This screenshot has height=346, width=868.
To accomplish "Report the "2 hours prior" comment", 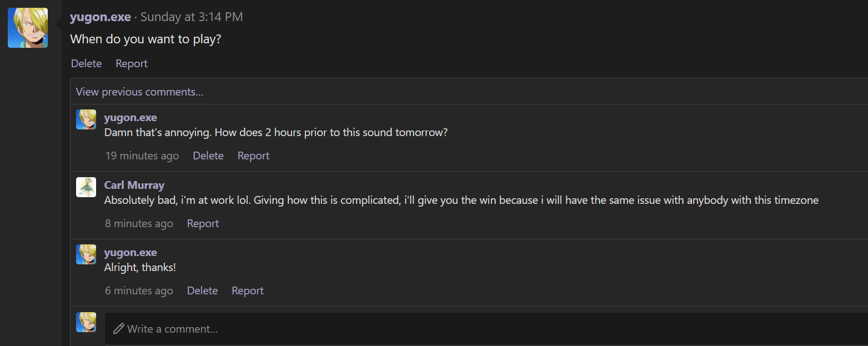I will coord(253,156).
